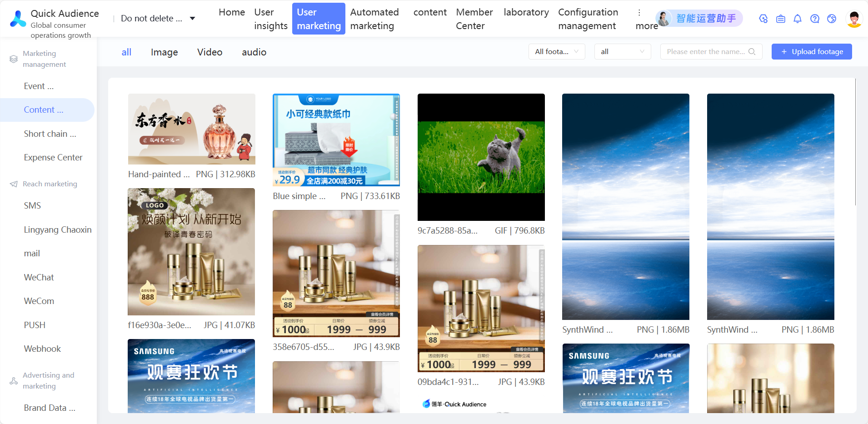Open the content menu in top bar
Image resolution: width=868 pixels, height=424 pixels.
coord(430,12)
